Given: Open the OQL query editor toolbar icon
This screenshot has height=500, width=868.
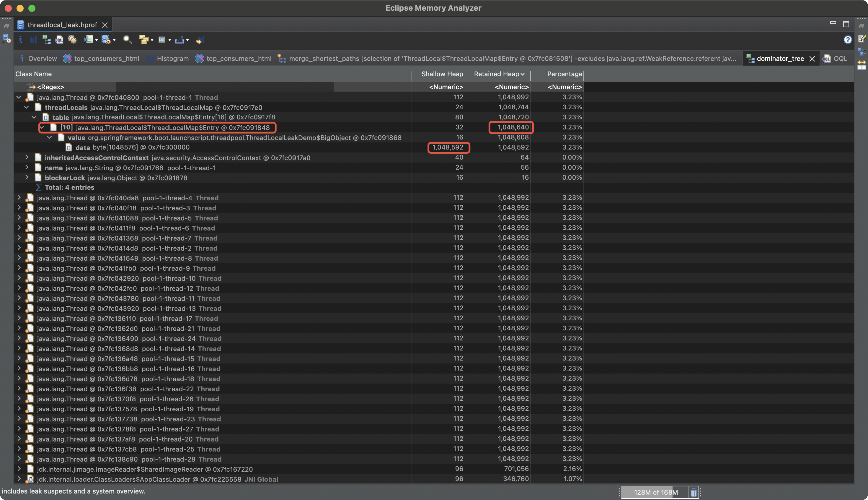Looking at the screenshot, I should coord(59,40).
